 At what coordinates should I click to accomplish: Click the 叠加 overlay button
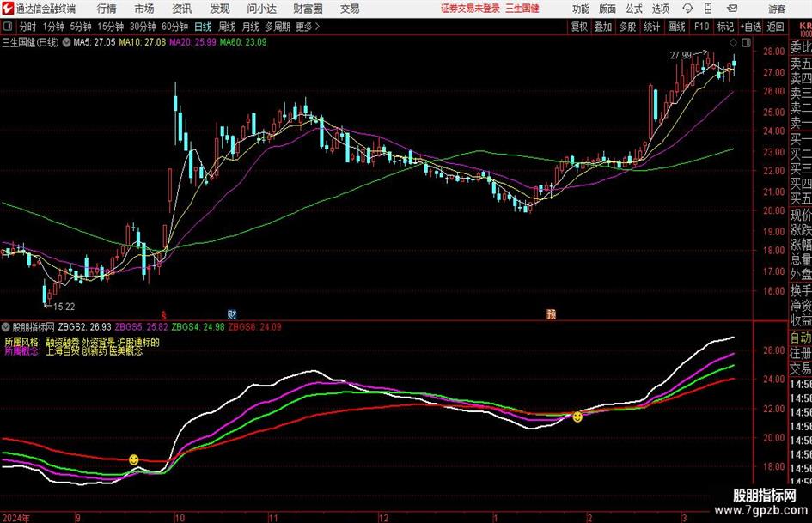(603, 27)
